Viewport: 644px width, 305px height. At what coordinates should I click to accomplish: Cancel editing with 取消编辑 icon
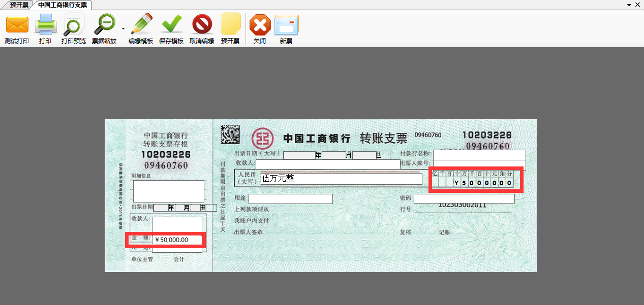(x=202, y=24)
